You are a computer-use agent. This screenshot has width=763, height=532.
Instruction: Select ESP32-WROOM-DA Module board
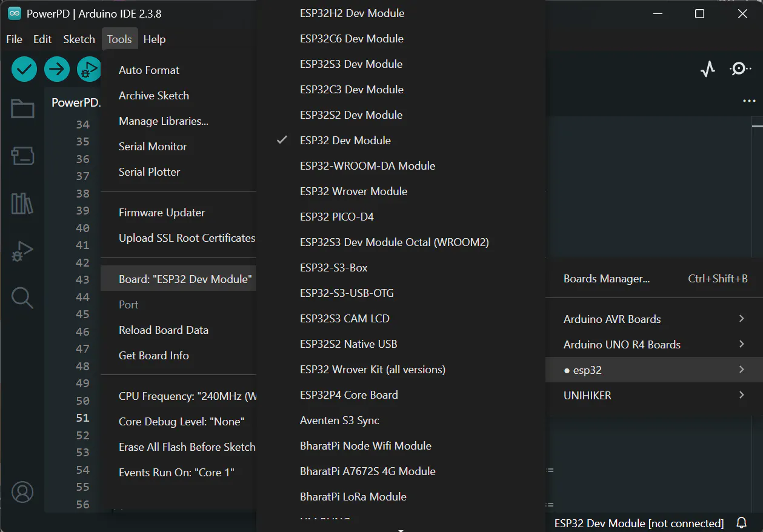[x=401, y=166]
